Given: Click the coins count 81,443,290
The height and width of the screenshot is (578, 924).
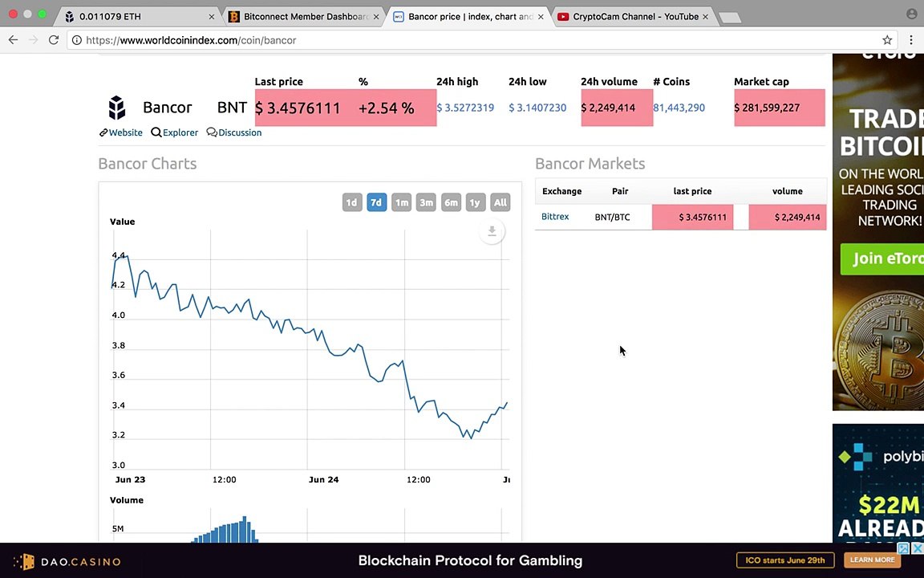Looking at the screenshot, I should pos(679,108).
